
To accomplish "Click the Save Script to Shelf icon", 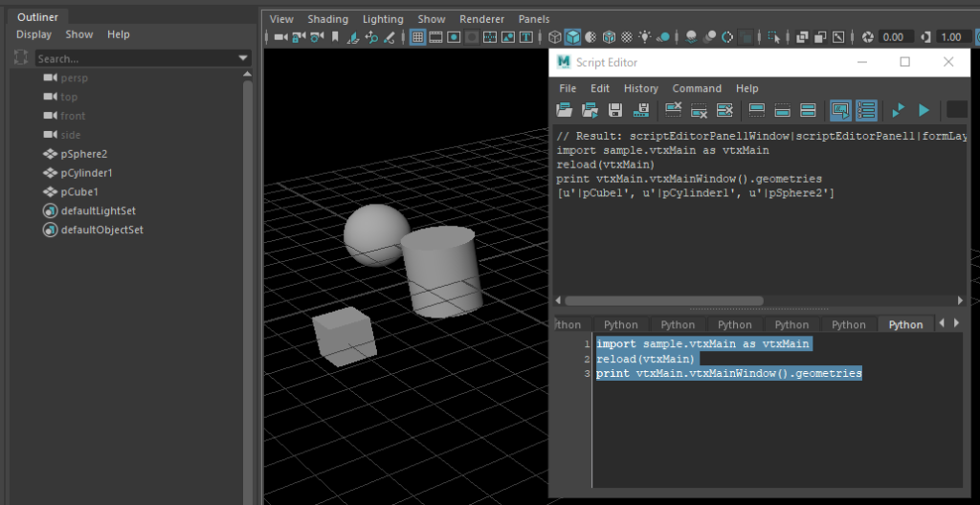I will coord(641,111).
